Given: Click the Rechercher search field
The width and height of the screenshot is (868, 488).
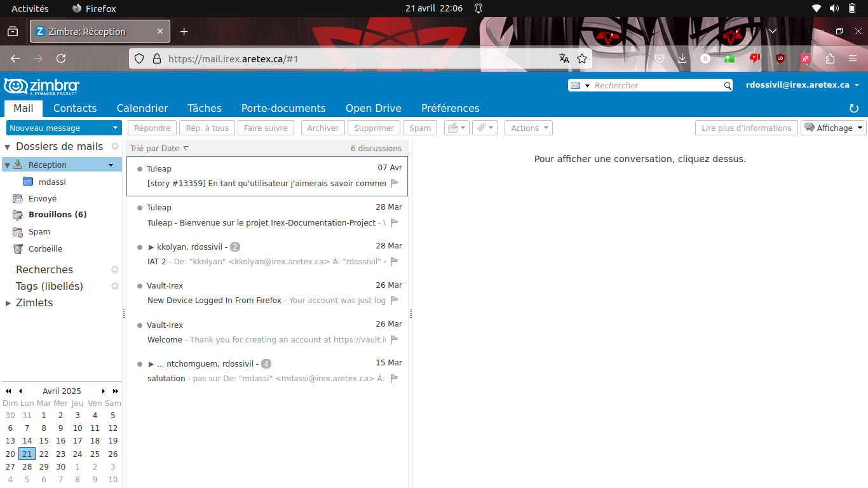Looking at the screenshot, I should point(658,85).
